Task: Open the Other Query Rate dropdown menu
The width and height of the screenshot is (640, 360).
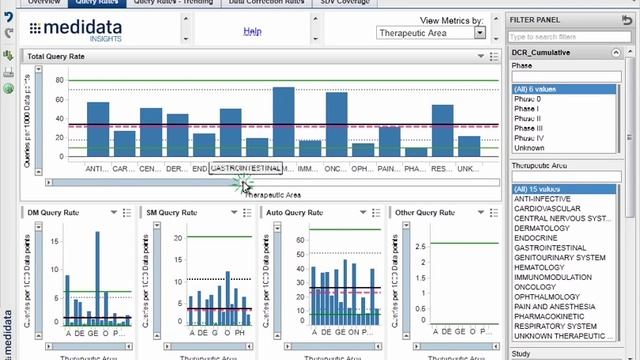Action: pyautogui.click(x=481, y=212)
